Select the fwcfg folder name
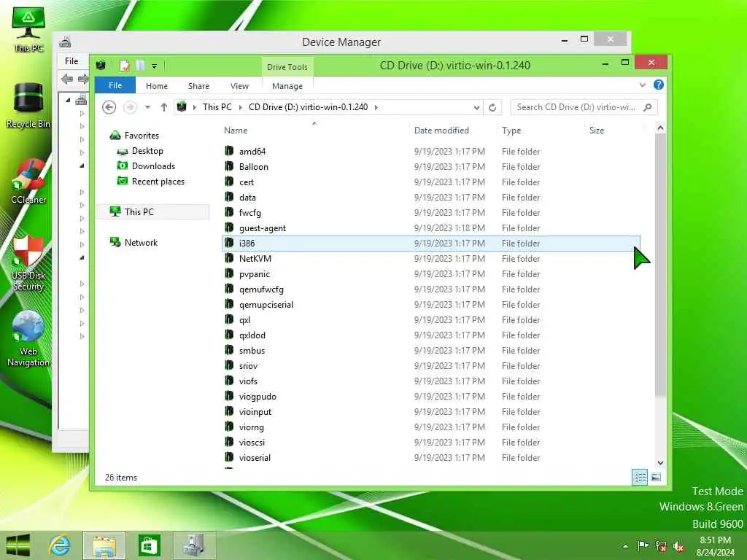 coord(249,212)
